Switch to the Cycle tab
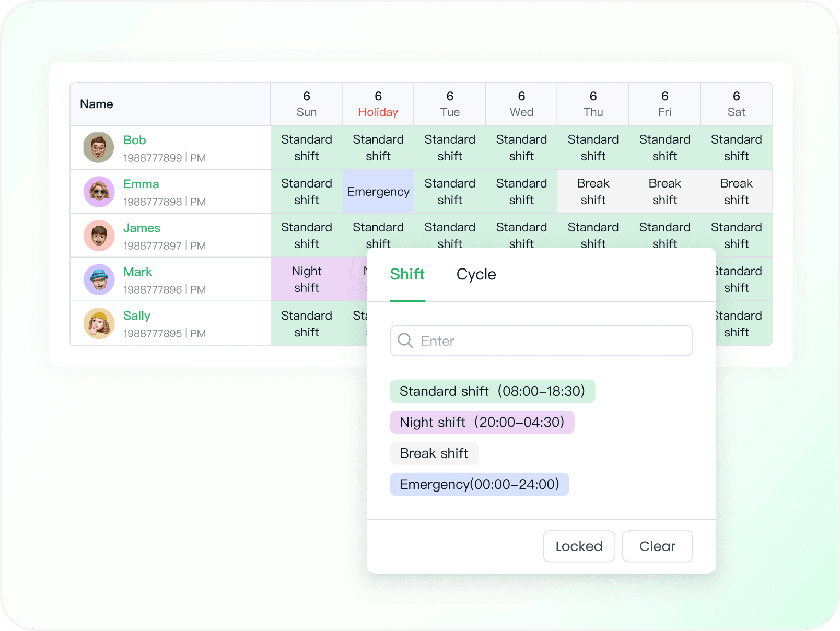 pyautogui.click(x=476, y=274)
